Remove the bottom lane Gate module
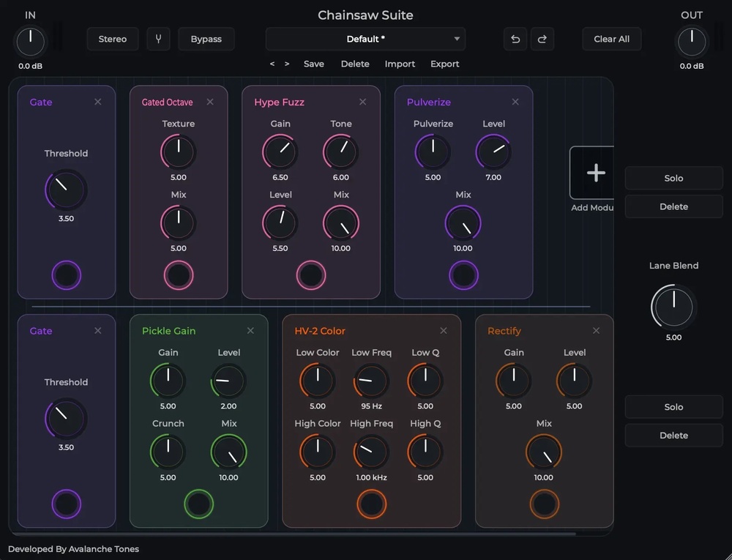Screen dimensions: 732x560 97,330
